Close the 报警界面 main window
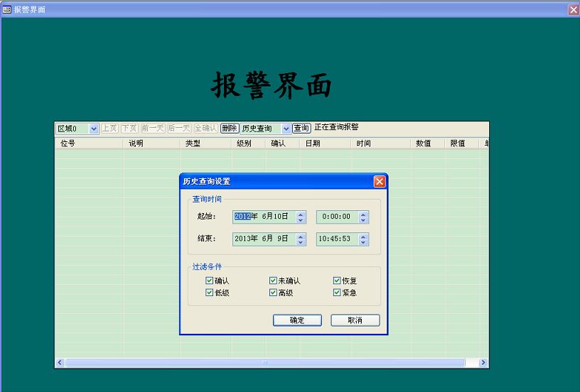 574,10
